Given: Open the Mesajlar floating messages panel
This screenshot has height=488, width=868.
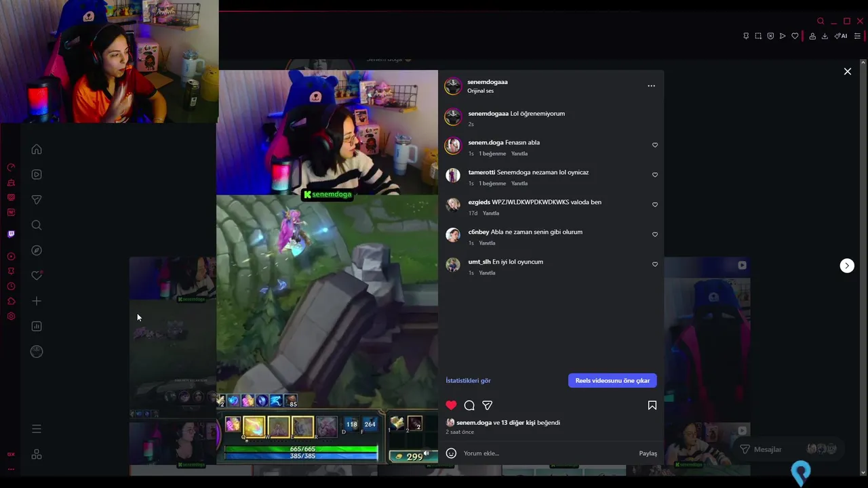Looking at the screenshot, I should click(x=788, y=449).
